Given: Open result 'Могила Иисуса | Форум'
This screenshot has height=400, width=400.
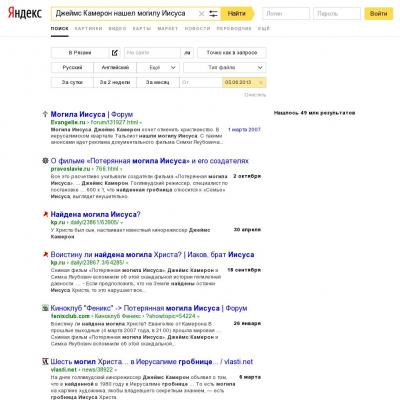Looking at the screenshot, I should (92, 114).
